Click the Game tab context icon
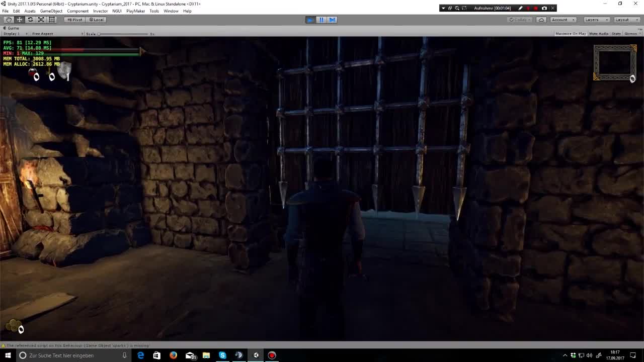The image size is (644, 362). [x=5, y=28]
